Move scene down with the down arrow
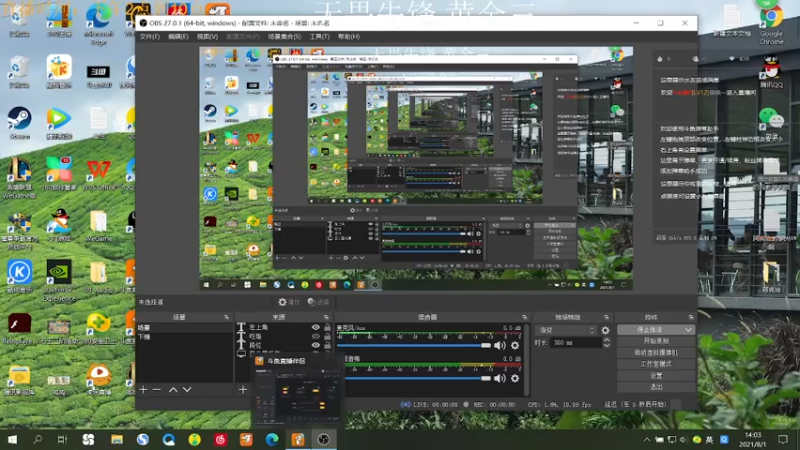800x450 pixels. (187, 390)
